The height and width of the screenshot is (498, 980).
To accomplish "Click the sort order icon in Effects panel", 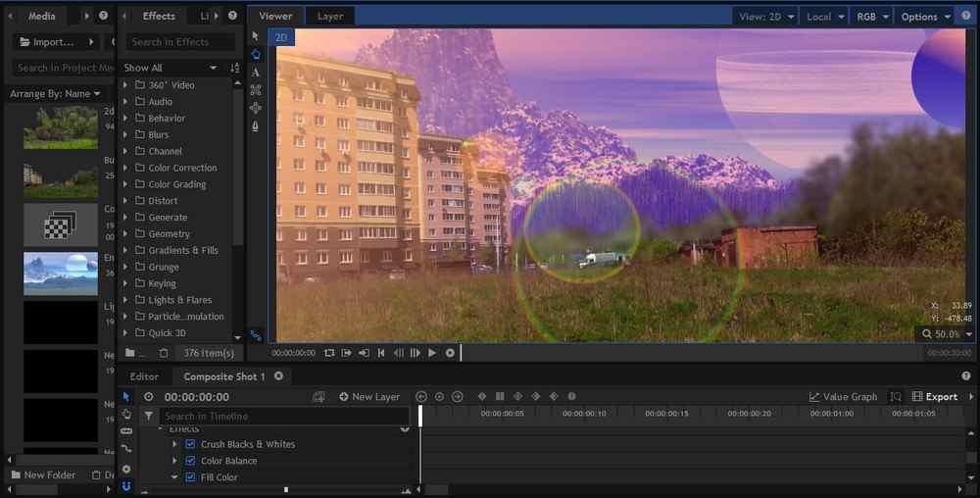I will [x=234, y=68].
